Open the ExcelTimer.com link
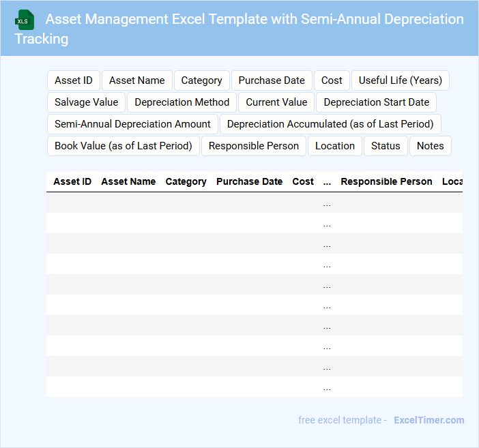Image resolution: width=479 pixels, height=448 pixels. pyautogui.click(x=429, y=420)
